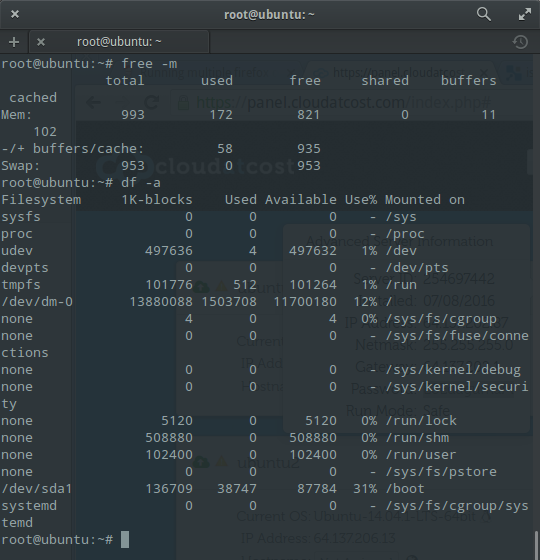Click the 'systemd' filesystem name

point(29,506)
